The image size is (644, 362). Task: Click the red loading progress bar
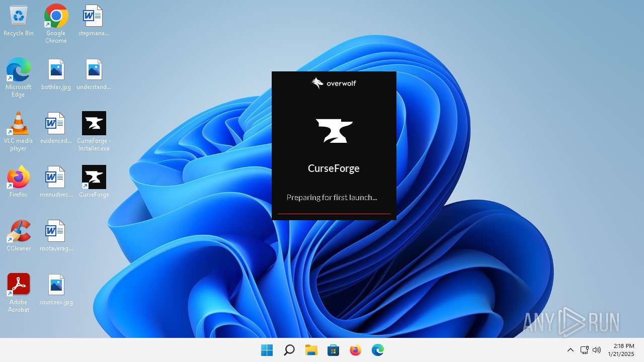334,214
